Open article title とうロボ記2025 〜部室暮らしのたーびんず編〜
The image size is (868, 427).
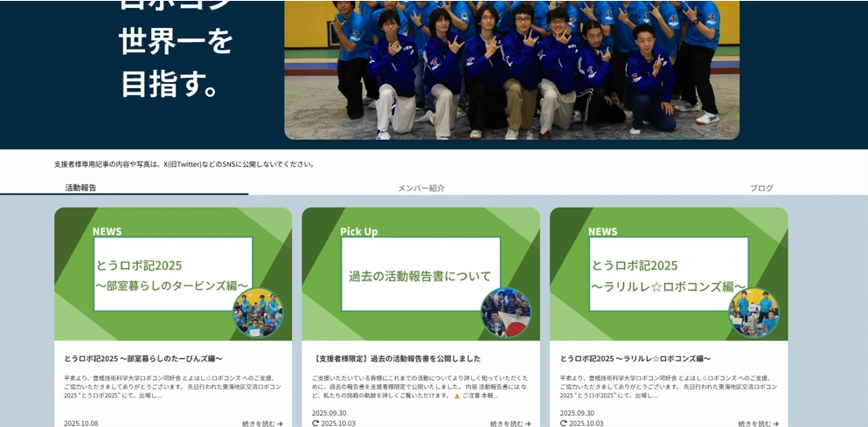pos(143,358)
